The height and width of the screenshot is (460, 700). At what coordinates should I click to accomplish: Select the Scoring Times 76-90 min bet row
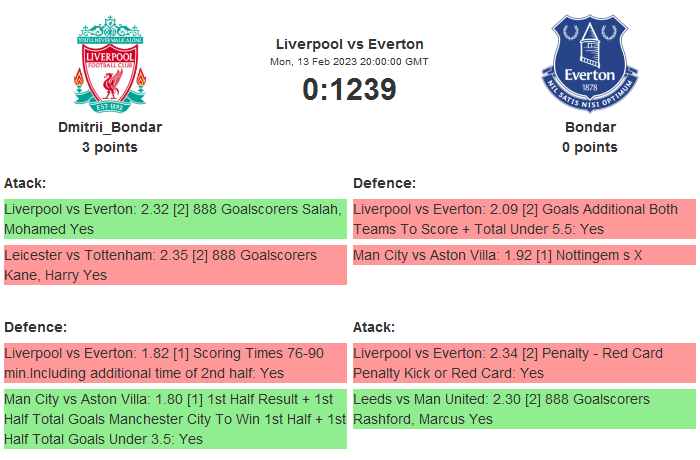pos(174,363)
